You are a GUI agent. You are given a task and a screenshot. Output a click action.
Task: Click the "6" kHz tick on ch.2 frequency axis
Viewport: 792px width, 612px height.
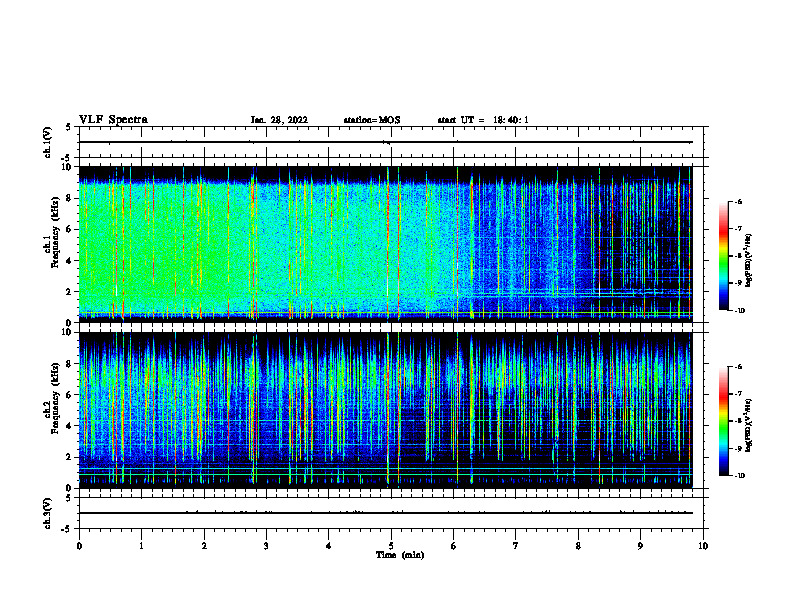pyautogui.click(x=70, y=395)
